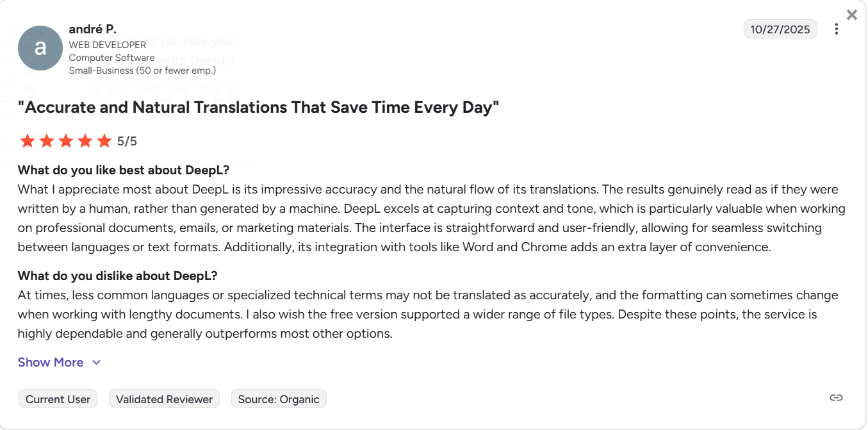This screenshot has height=430, width=868.
Task: Click the Source: Organic tag
Action: 279,399
